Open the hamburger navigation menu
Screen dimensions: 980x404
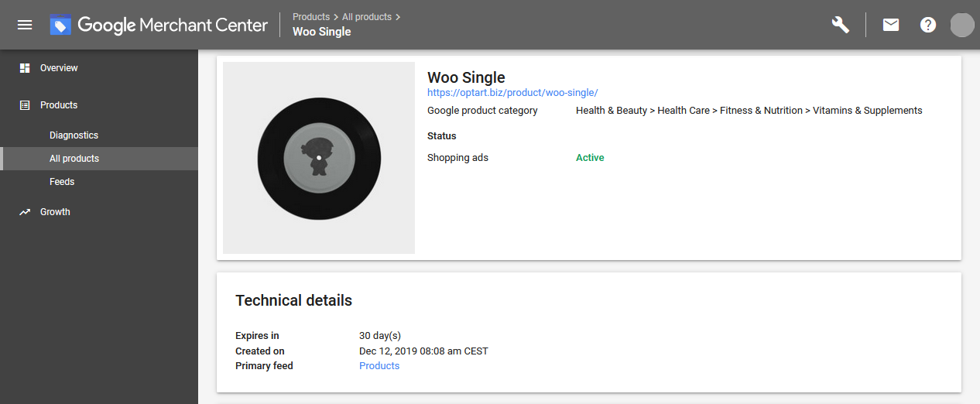(x=25, y=25)
